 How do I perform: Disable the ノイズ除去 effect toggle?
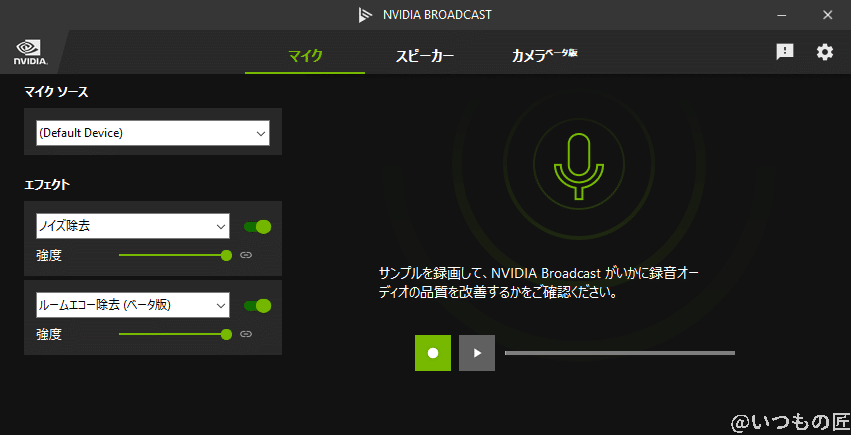pos(257,227)
